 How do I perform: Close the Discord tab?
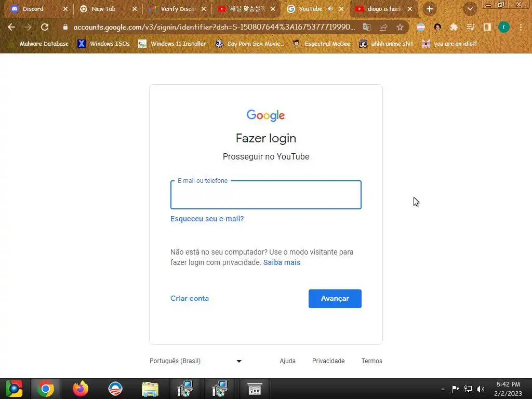65,9
